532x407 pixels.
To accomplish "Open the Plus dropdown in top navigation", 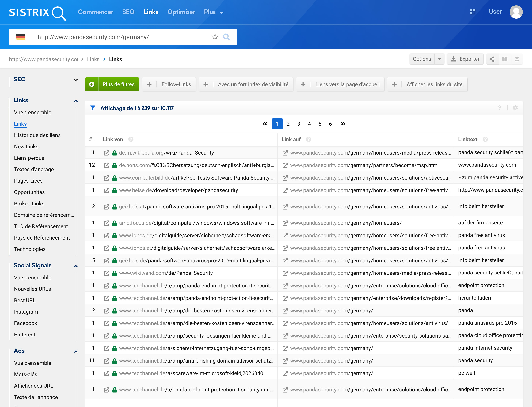I will 213,12.
